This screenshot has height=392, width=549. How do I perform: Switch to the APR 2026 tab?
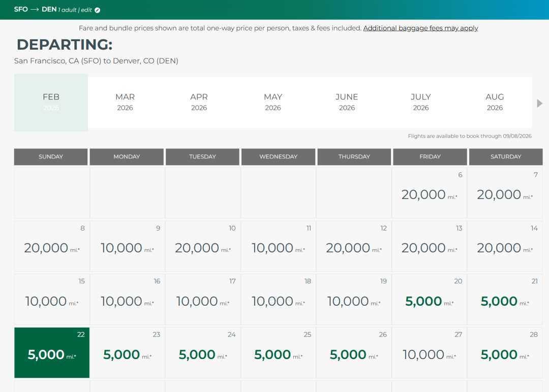(199, 102)
